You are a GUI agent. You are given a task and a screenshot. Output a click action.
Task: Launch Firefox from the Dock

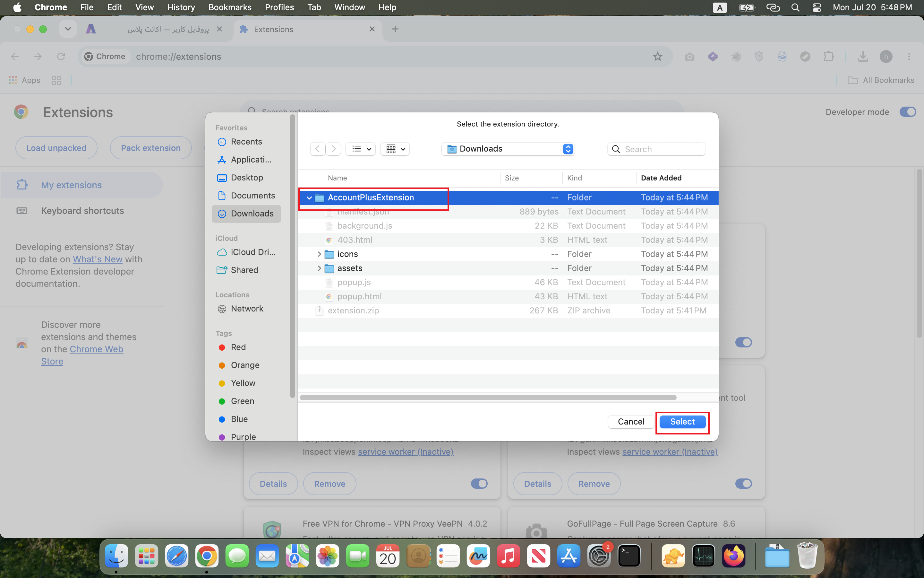click(733, 556)
